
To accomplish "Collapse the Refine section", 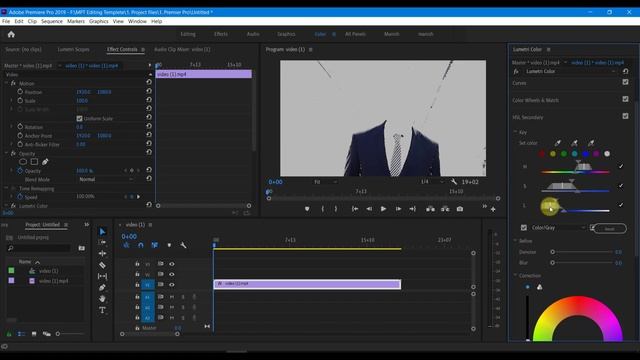I will click(515, 241).
